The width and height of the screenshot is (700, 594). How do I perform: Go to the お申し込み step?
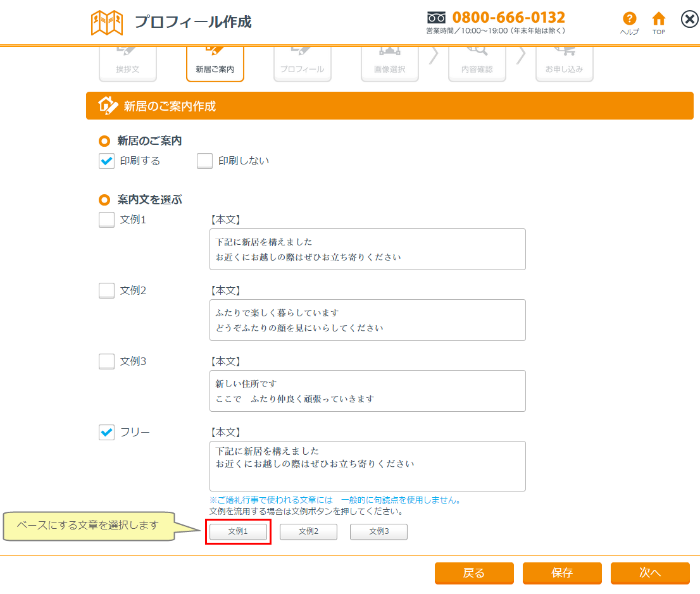click(x=564, y=63)
